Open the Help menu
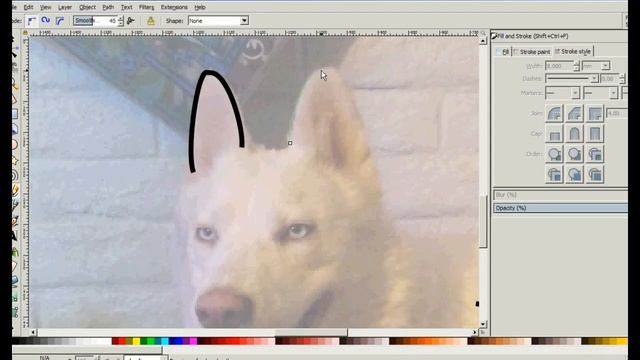This screenshot has width=640, height=360. tap(200, 7)
